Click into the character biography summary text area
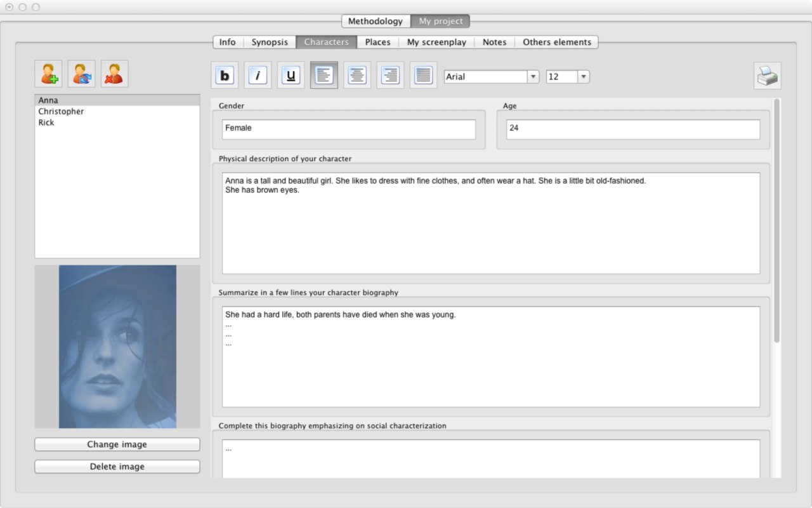 491,357
